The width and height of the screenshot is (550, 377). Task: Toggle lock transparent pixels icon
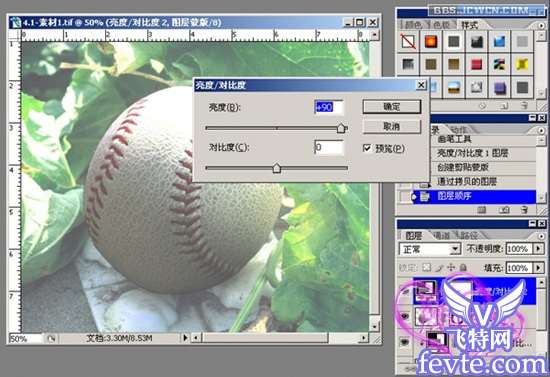[426, 268]
